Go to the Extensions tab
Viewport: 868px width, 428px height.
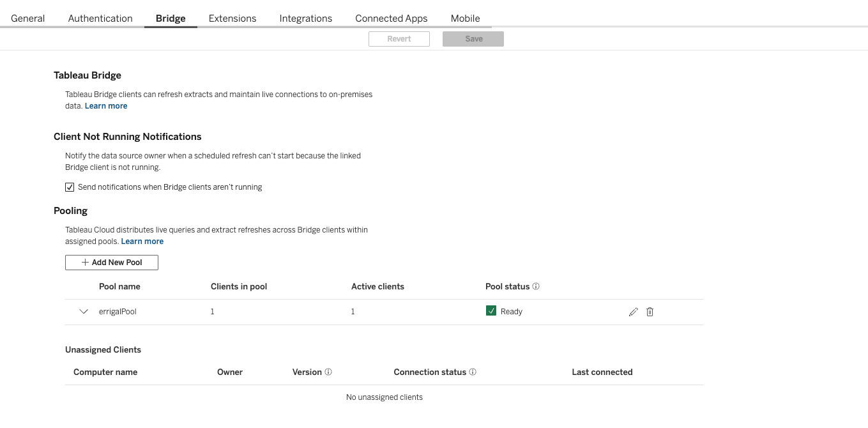[x=232, y=19]
